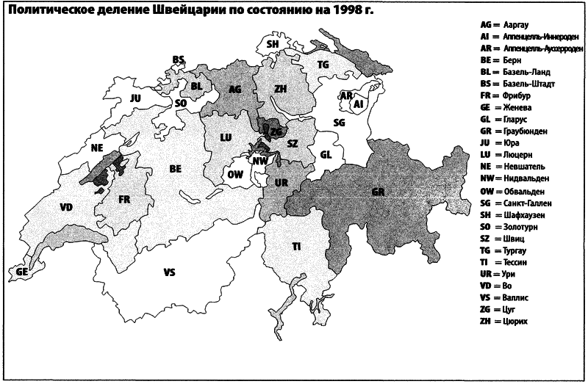Select the AG canton label on map
Viewport: 588px width, 384px height.
click(x=235, y=89)
